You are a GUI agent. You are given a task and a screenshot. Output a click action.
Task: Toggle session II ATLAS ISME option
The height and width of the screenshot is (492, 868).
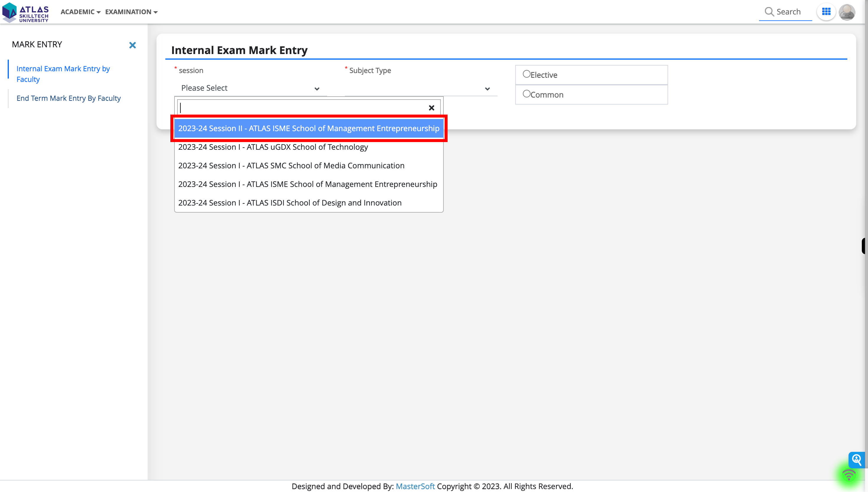309,128
